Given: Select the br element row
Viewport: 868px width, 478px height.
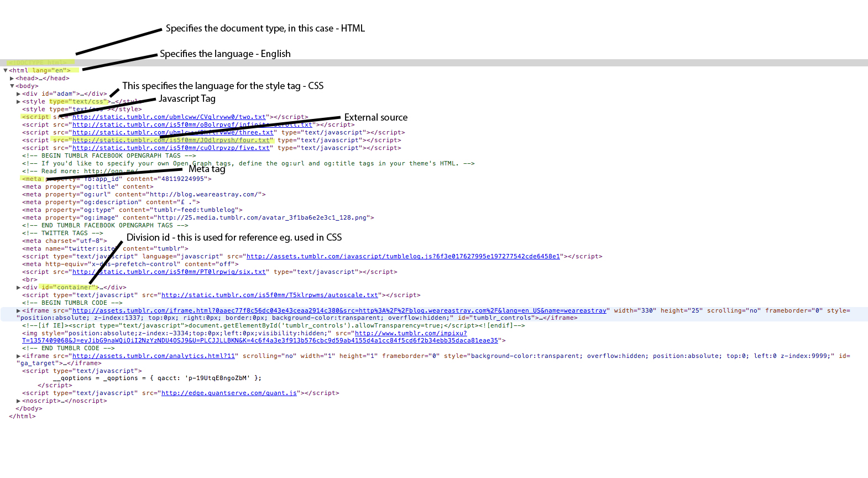Looking at the screenshot, I should point(30,279).
